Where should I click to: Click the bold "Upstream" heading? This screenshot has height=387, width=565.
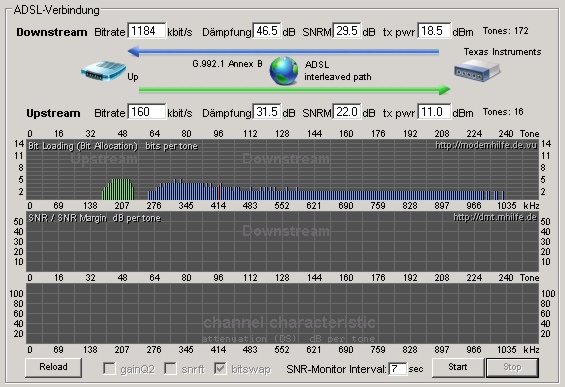(53, 113)
